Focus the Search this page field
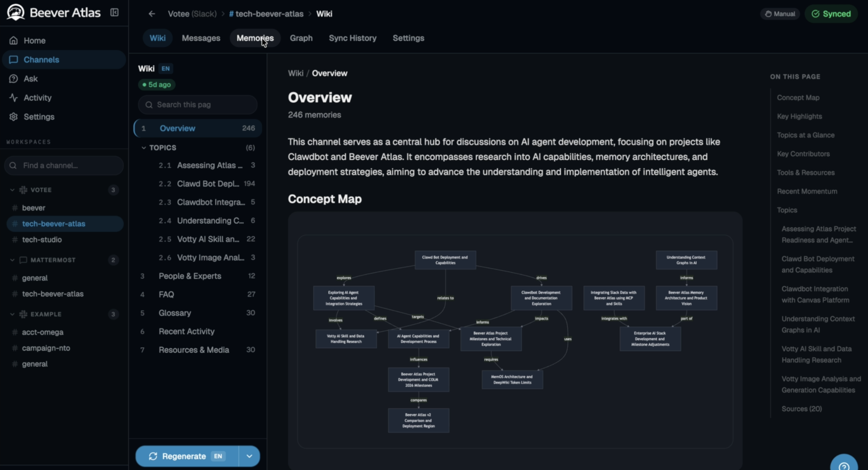 pos(198,105)
